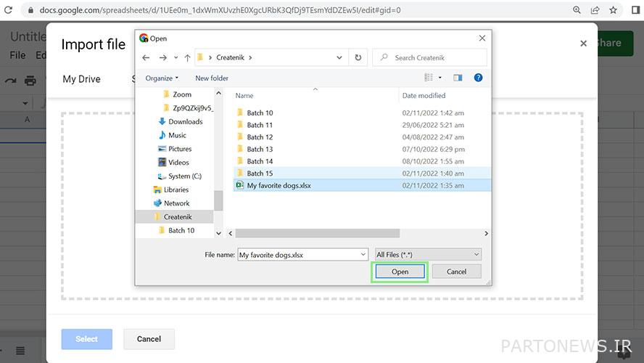
Task: Click the Select button in Import file
Action: click(86, 339)
